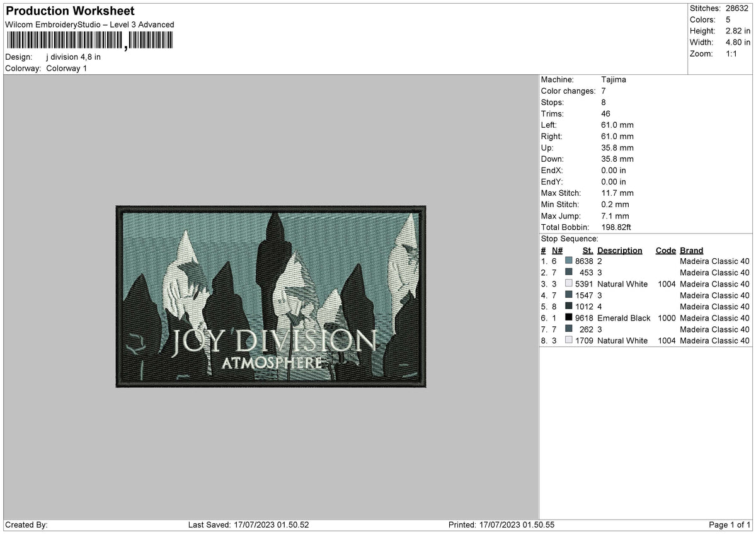The height and width of the screenshot is (534, 756).
Task: Select the Page 1 of 1 indicator
Action: pyautogui.click(x=731, y=524)
